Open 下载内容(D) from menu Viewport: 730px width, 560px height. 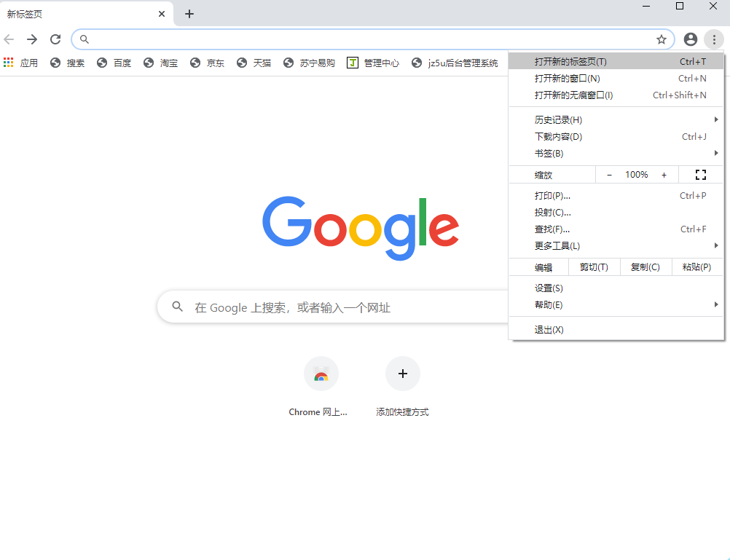click(x=616, y=137)
